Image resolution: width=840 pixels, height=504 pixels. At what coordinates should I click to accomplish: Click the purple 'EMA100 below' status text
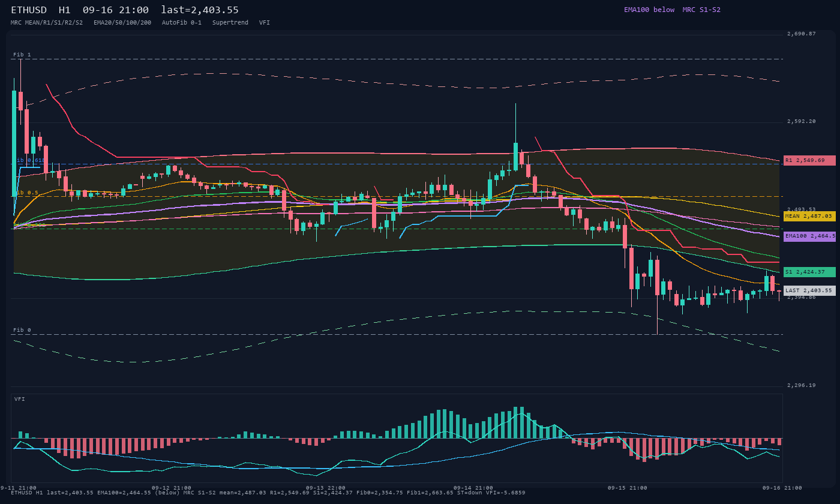point(649,10)
